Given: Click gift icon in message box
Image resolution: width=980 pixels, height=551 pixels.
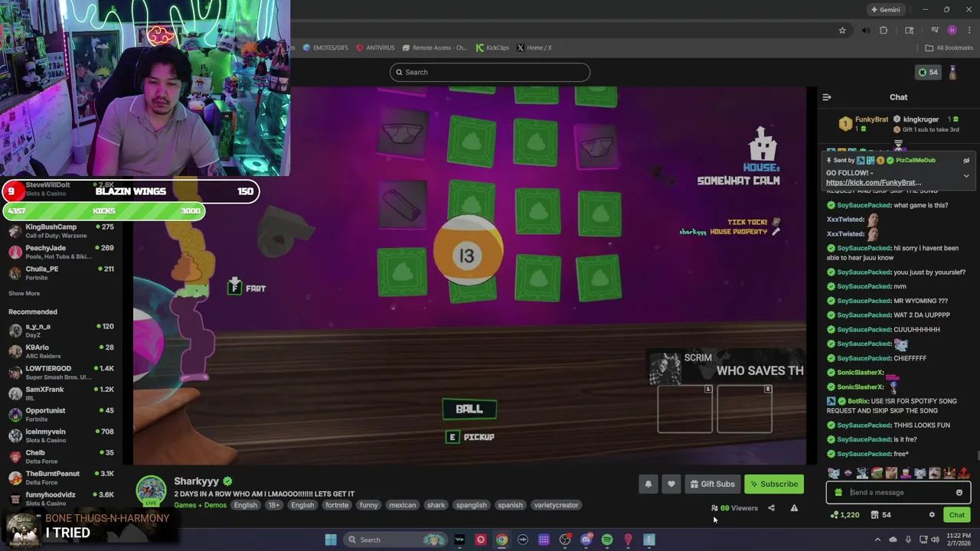Looking at the screenshot, I should point(838,493).
